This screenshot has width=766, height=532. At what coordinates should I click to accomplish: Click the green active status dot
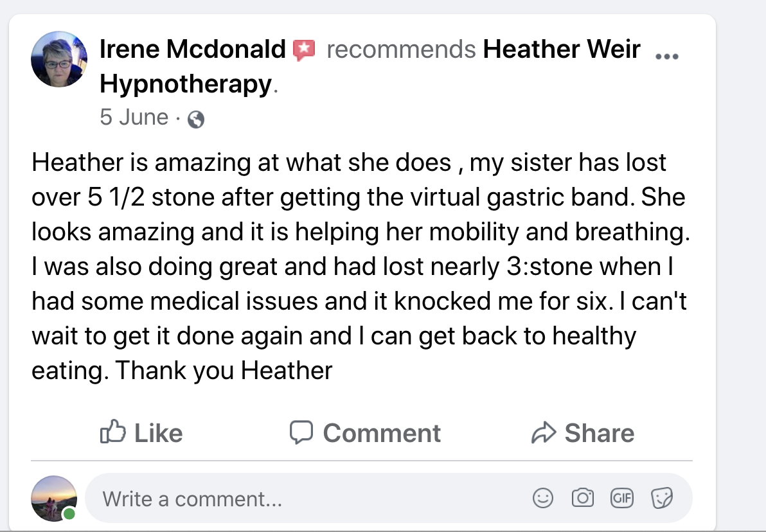point(69,514)
